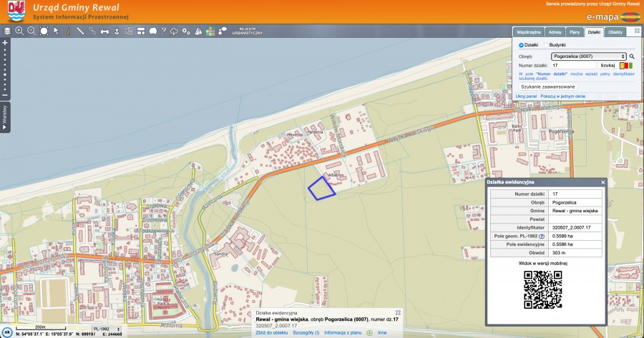
Task: Switch to the Współrzędne tab
Action: coord(529,32)
